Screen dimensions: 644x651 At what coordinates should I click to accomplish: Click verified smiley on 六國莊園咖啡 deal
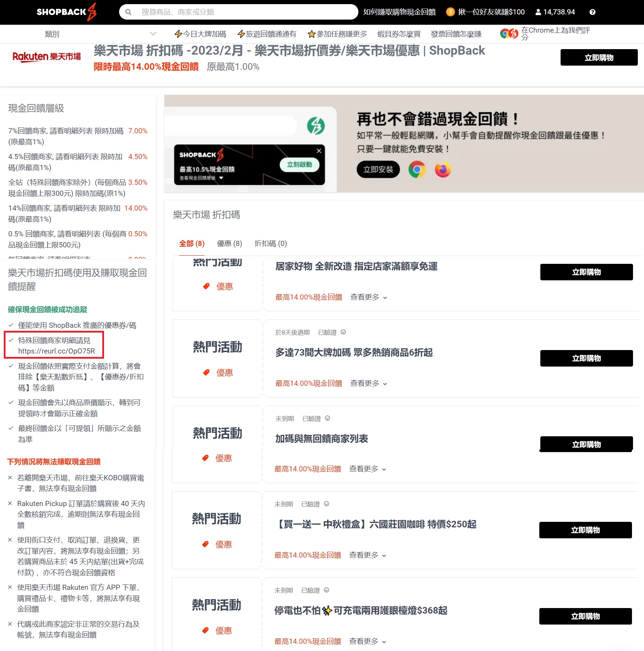(326, 504)
